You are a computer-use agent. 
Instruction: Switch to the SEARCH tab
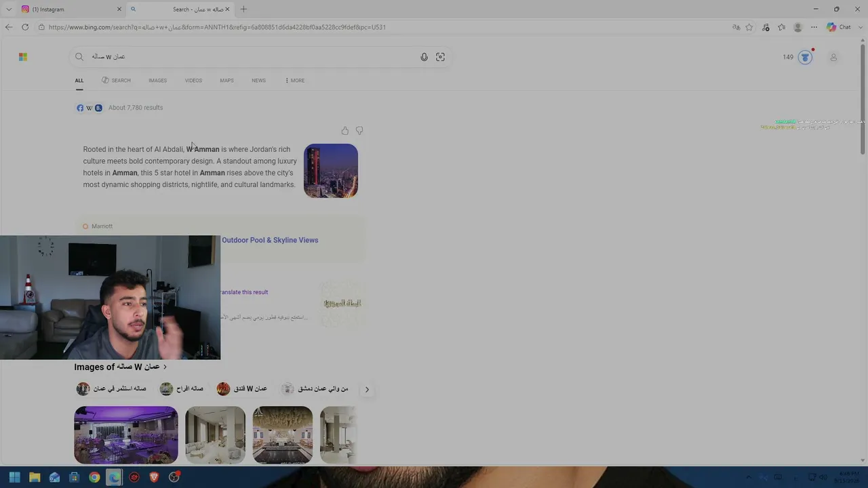[116, 81]
